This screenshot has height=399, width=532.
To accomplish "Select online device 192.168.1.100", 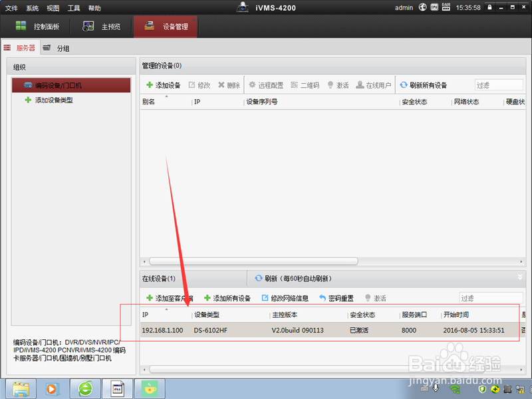I will (162, 330).
